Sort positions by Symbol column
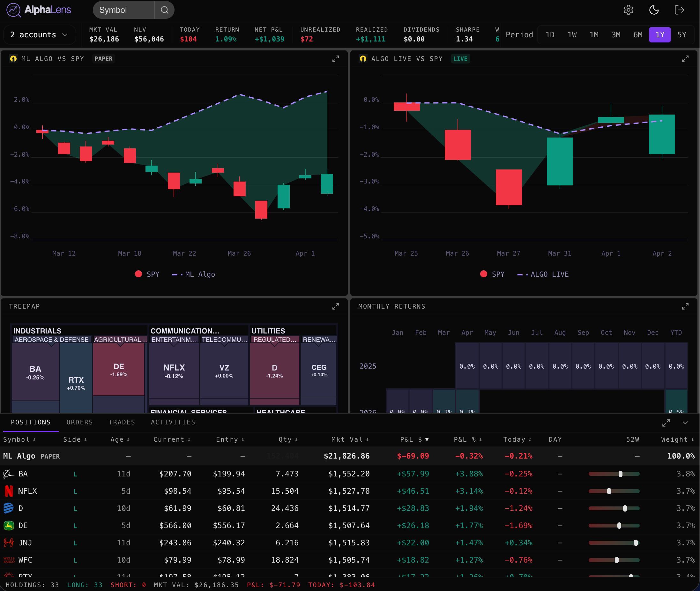 19,439
